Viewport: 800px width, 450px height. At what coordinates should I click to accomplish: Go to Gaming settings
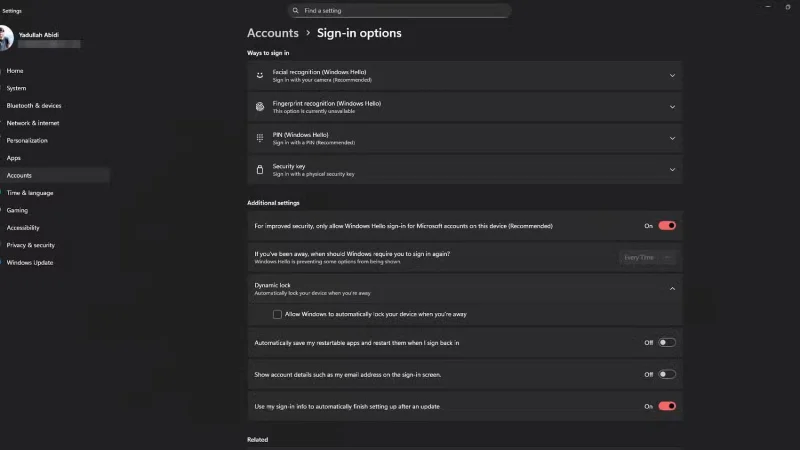point(17,210)
